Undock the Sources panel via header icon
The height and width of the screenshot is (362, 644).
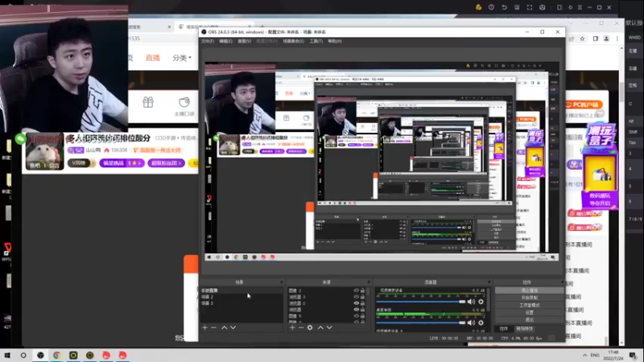(369, 282)
